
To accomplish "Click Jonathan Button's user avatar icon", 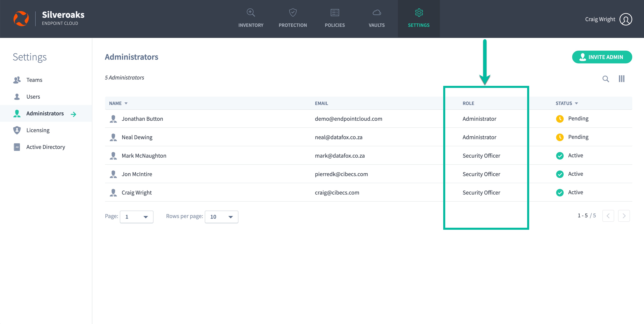I will tap(113, 119).
